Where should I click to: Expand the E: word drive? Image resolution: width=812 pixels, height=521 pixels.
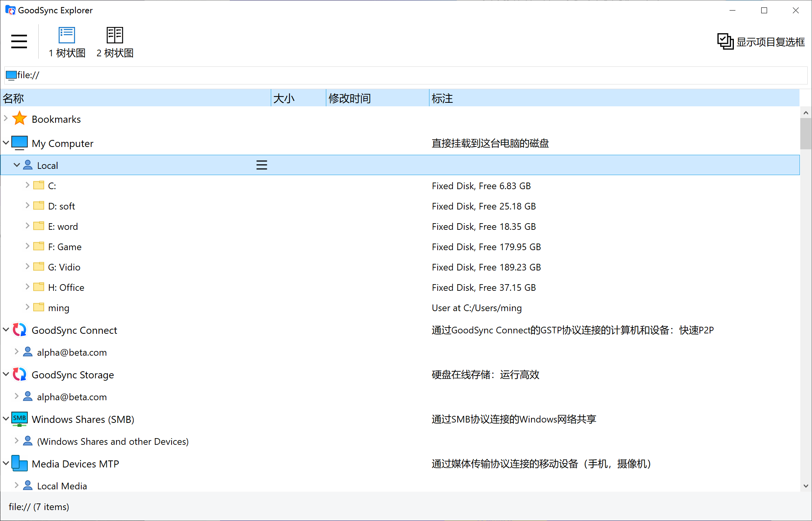click(27, 226)
